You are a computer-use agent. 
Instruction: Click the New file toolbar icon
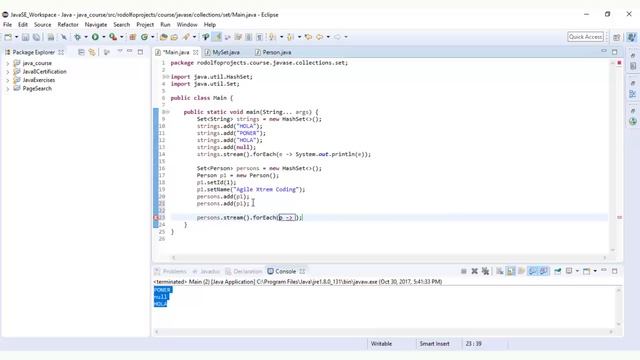pos(8,37)
